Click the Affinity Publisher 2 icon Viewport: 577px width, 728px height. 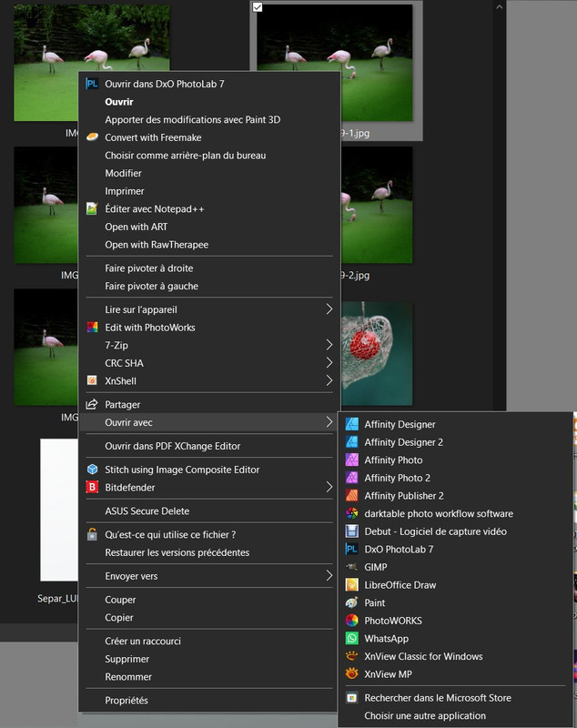point(352,495)
